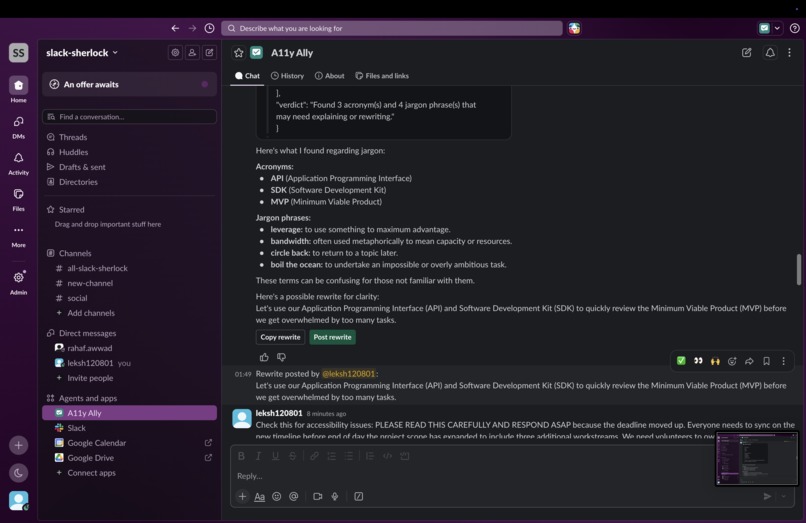This screenshot has height=523, width=806.
Task: Toggle notifications bell for A11y Ally
Action: (x=770, y=52)
